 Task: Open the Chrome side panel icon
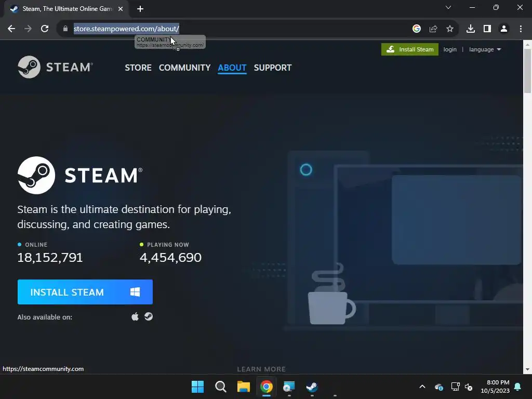[487, 29]
